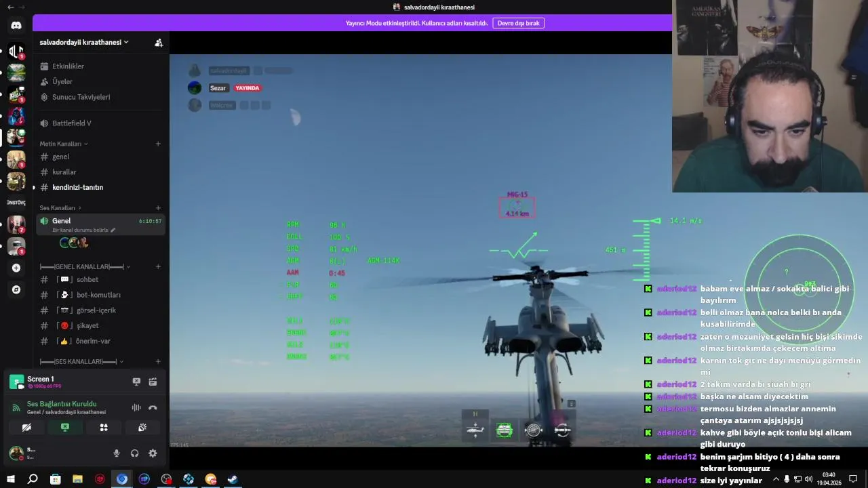Open Microsoft Store from taskbar

pos(55,479)
